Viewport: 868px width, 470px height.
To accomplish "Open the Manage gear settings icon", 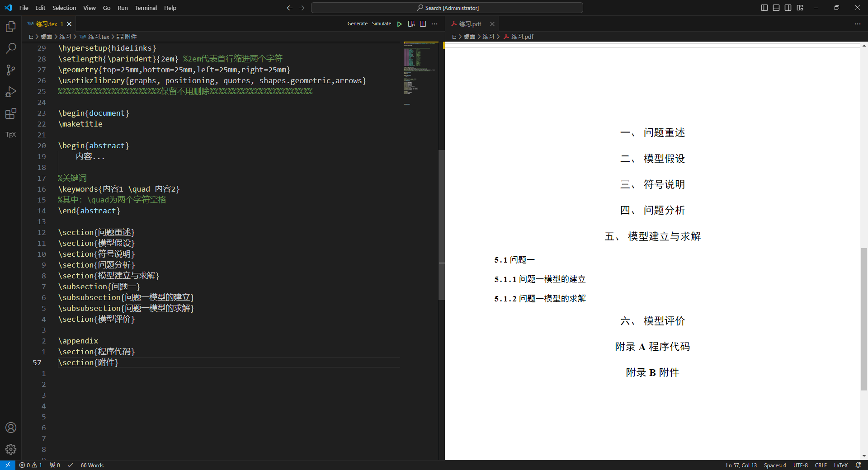I will click(x=11, y=449).
